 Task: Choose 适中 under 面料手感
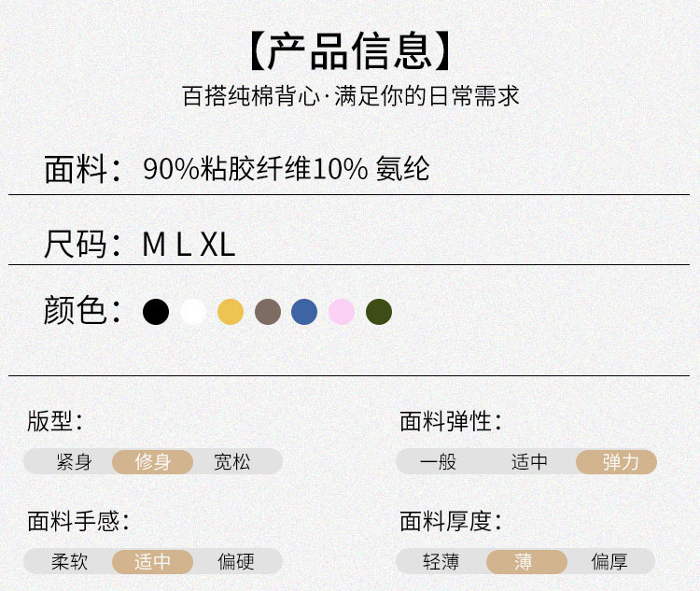pos(153,562)
